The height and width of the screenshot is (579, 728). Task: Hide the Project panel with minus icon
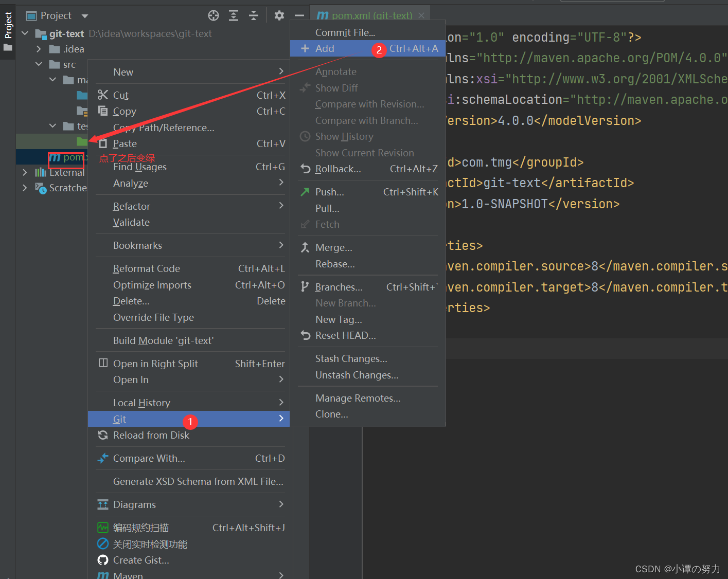[x=299, y=15]
